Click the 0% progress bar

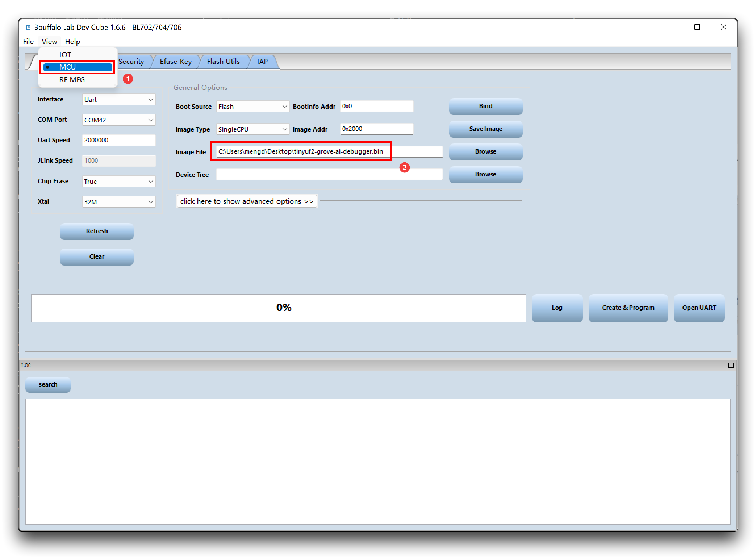coord(278,308)
